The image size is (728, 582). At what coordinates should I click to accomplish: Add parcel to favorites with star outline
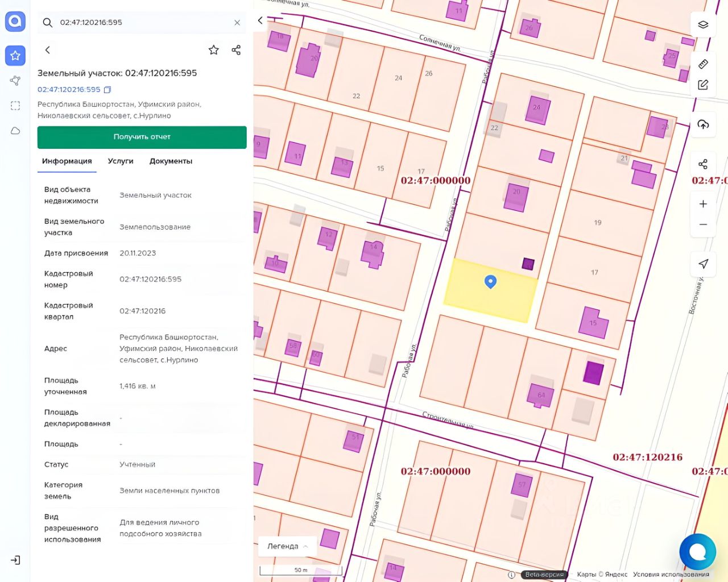[x=214, y=50]
